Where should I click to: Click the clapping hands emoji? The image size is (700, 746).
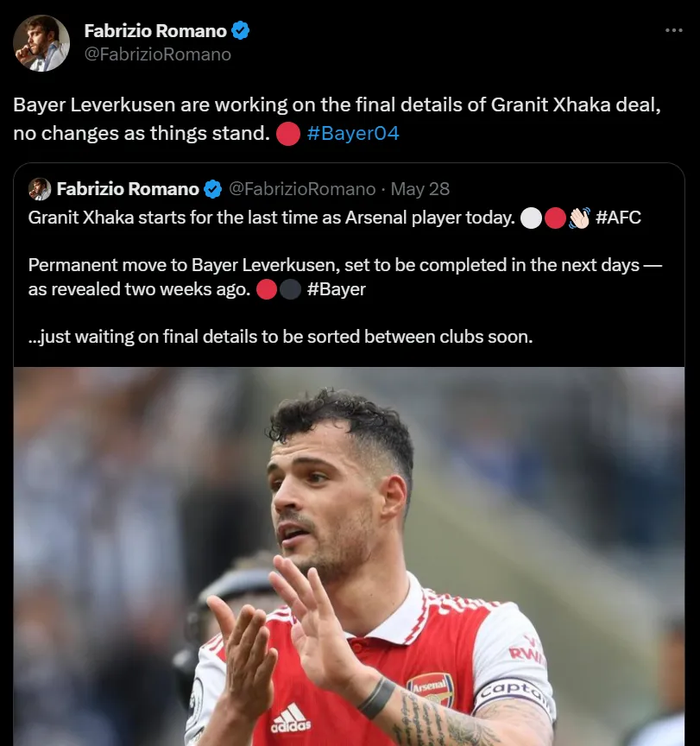click(579, 217)
